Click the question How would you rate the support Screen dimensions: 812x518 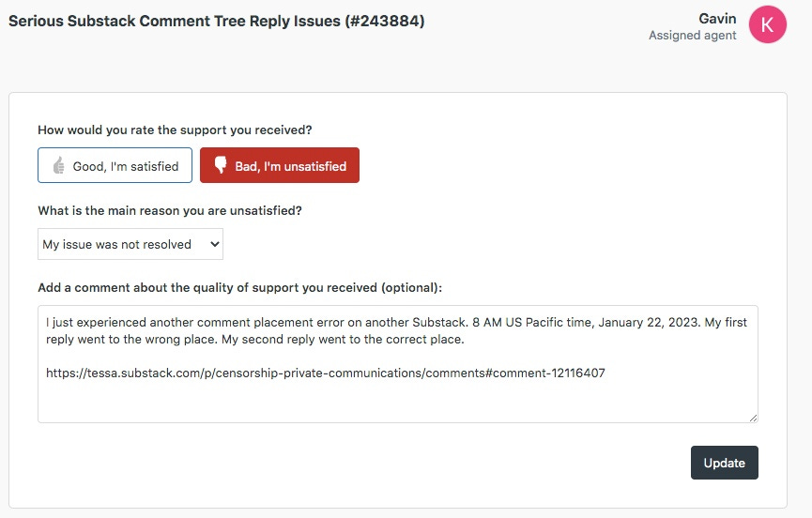175,129
